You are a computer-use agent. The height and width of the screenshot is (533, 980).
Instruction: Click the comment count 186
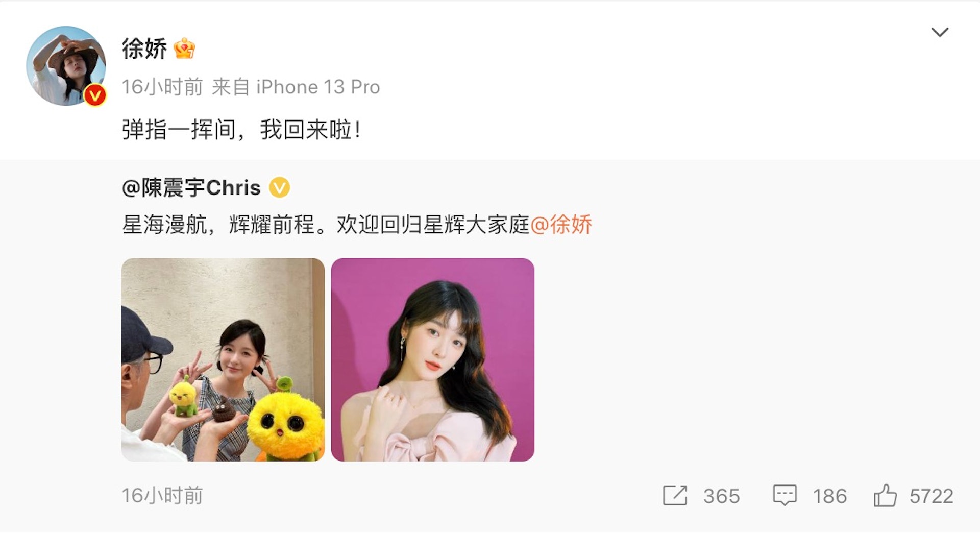point(830,496)
